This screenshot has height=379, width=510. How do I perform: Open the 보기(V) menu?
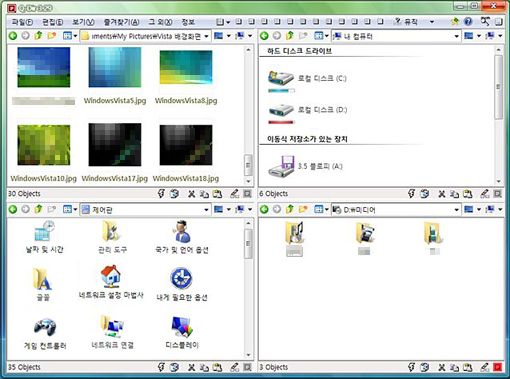(83, 22)
